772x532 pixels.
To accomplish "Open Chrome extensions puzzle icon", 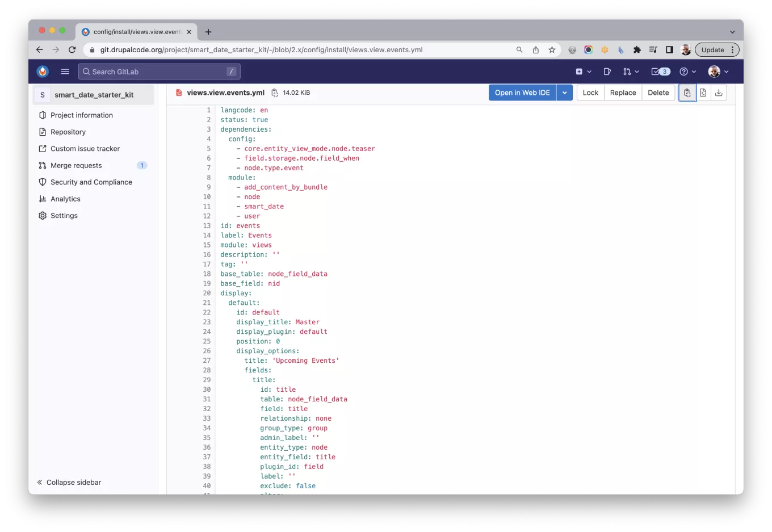I will [x=637, y=50].
